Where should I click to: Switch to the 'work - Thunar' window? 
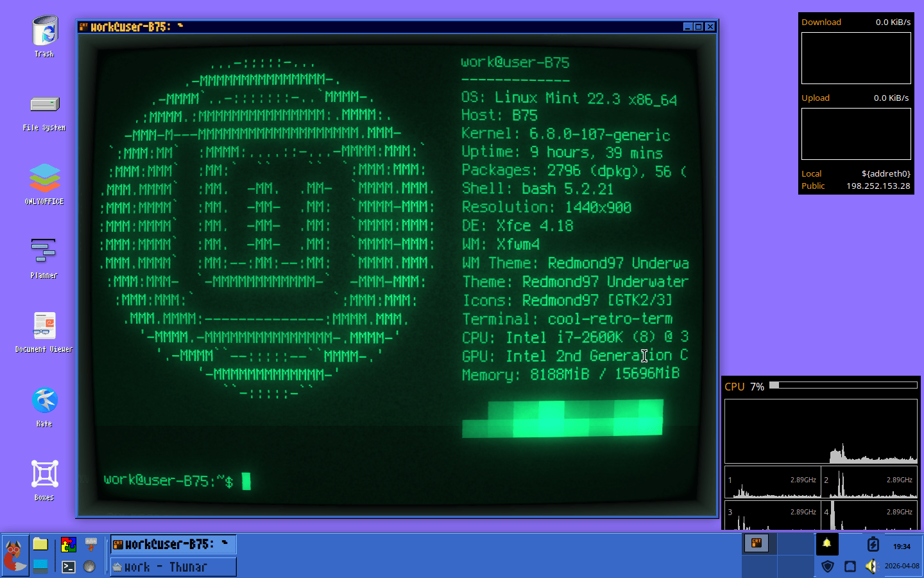pyautogui.click(x=173, y=567)
